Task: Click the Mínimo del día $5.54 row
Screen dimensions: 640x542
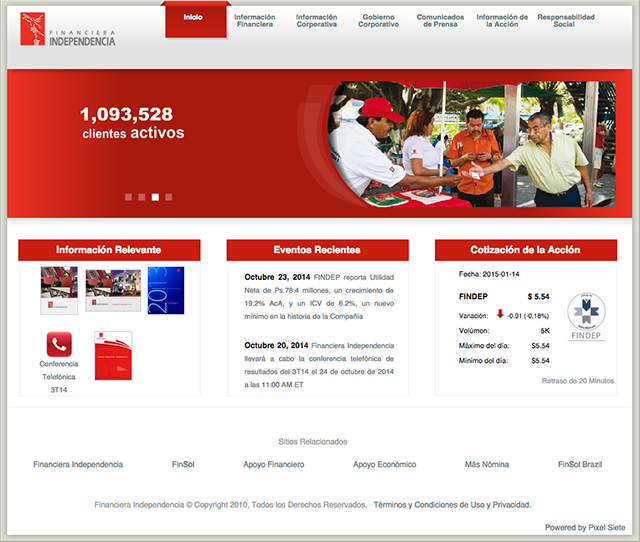Action: pos(504,361)
